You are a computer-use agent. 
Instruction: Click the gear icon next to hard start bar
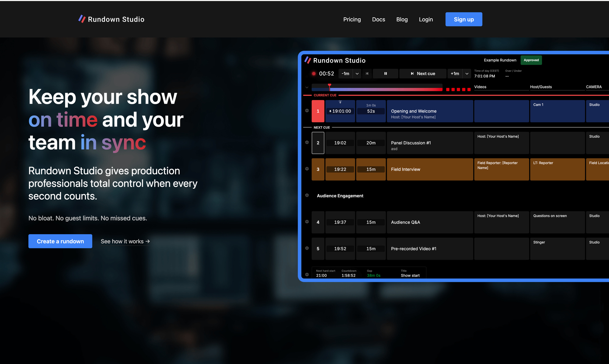click(x=307, y=275)
